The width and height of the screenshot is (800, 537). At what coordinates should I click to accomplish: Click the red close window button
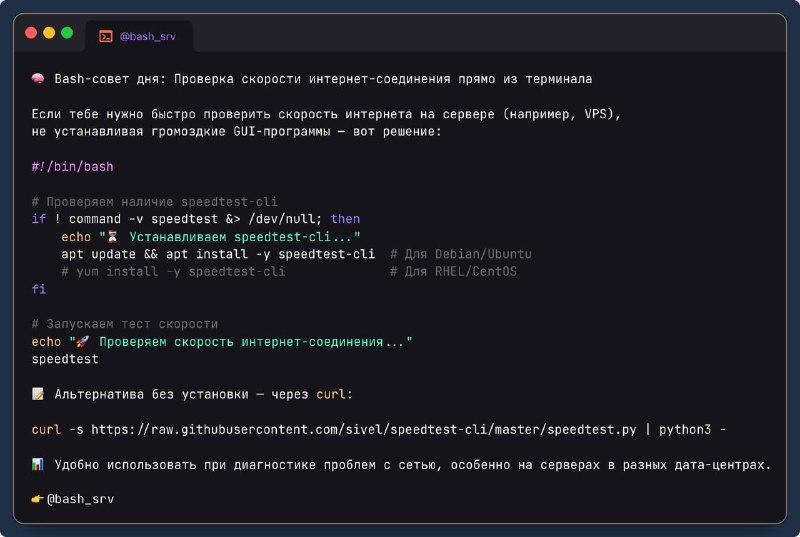pos(31,33)
